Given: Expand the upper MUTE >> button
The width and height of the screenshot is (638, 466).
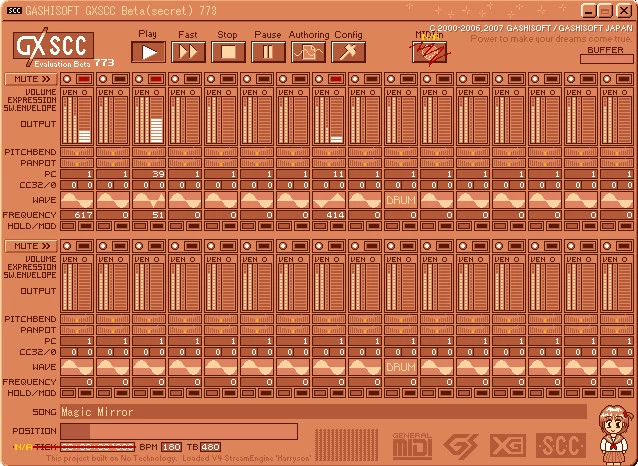Looking at the screenshot, I should tap(31, 78).
